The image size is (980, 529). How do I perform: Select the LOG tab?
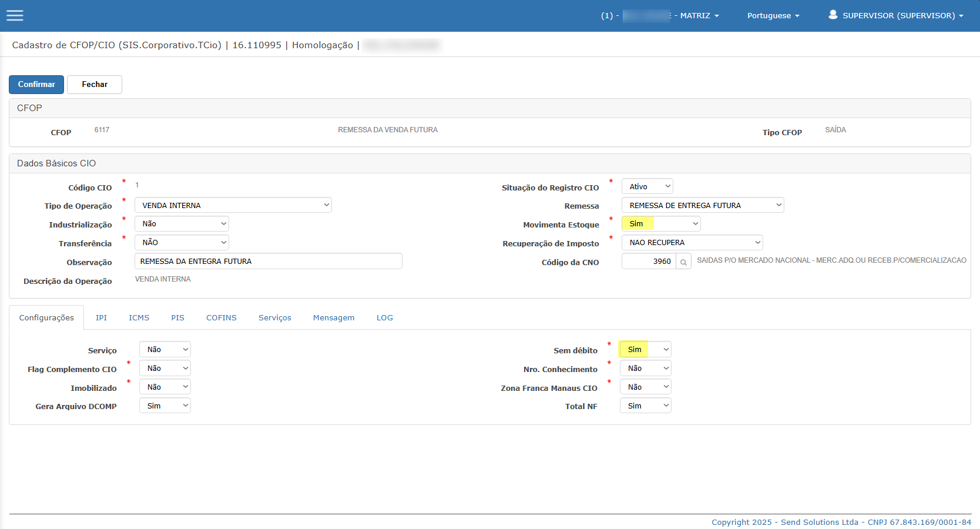tap(385, 317)
